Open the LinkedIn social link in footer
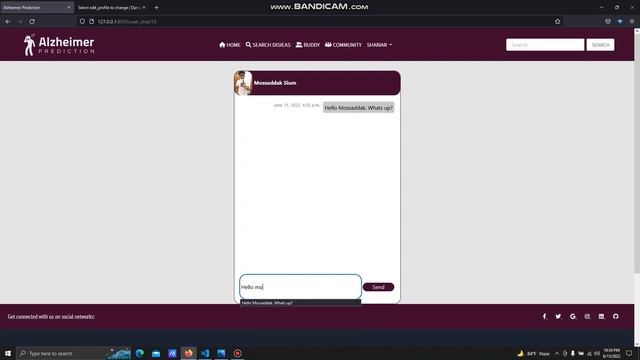This screenshot has width=640, height=360. [x=601, y=316]
